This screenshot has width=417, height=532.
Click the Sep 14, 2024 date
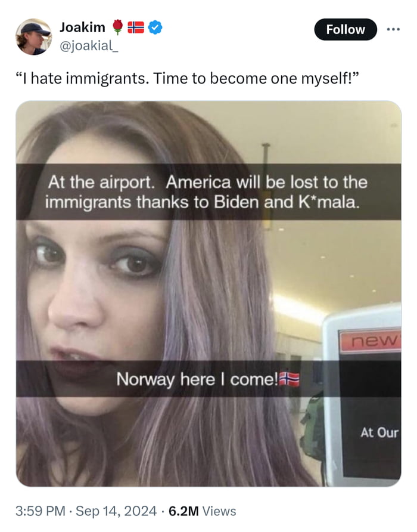116,511
